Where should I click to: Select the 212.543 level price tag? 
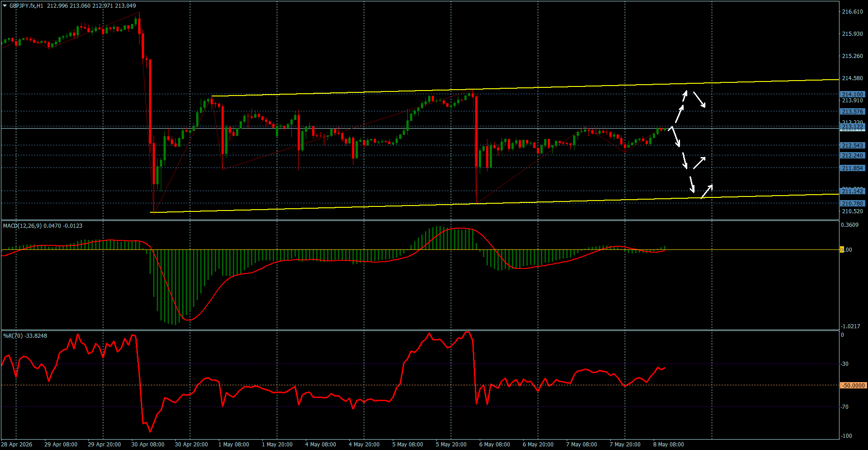[x=853, y=145]
